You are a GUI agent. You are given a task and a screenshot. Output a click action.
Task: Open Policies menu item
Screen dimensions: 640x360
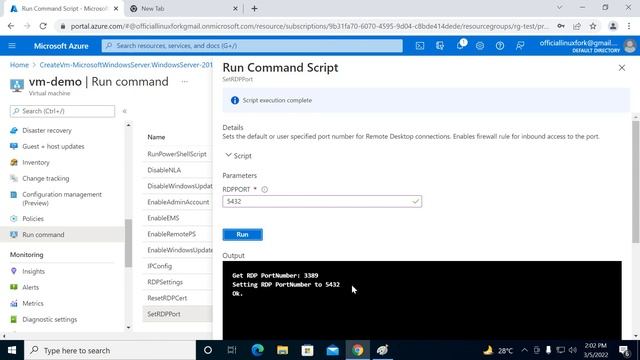click(x=33, y=219)
